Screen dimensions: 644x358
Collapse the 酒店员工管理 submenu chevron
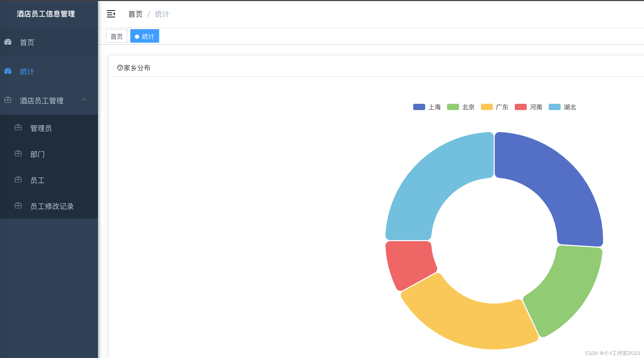[84, 100]
